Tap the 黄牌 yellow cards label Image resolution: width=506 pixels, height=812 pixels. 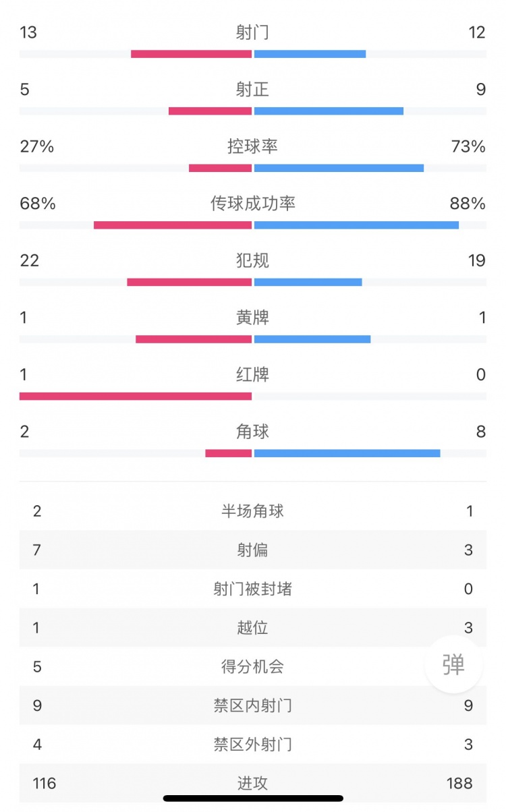253,317
